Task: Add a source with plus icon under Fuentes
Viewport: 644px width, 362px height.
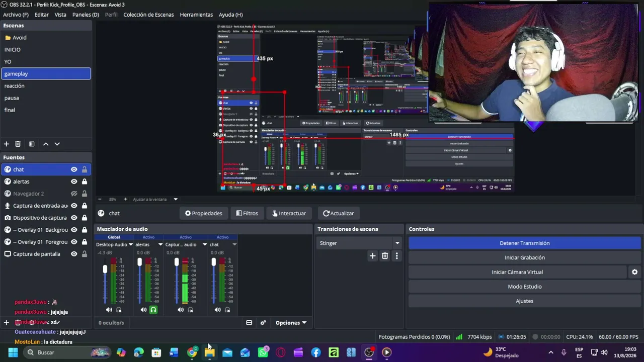Action: tap(7, 323)
